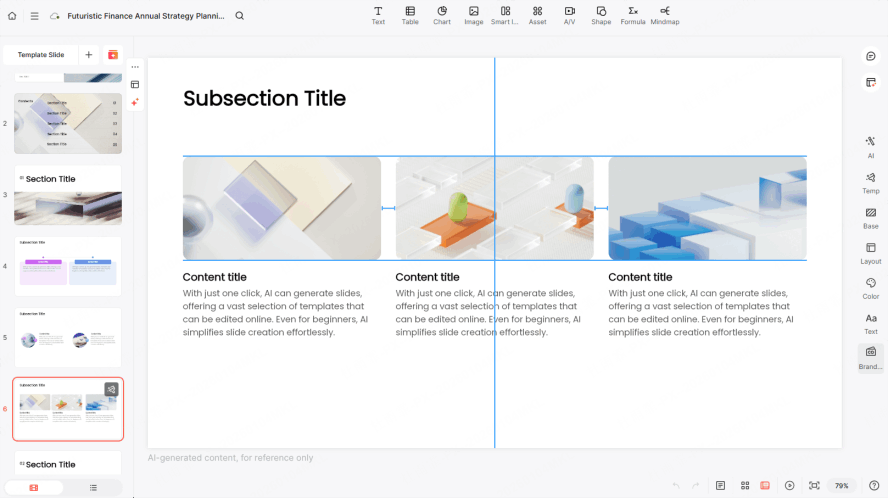This screenshot has height=498, width=888.
Task: Add a new slide with plus button
Action: [x=88, y=55]
